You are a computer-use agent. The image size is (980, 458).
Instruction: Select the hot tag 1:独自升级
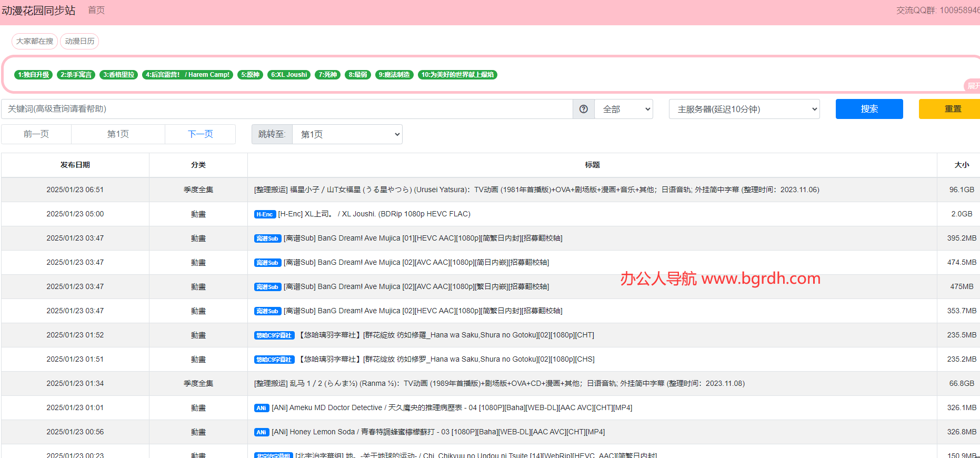click(x=33, y=75)
